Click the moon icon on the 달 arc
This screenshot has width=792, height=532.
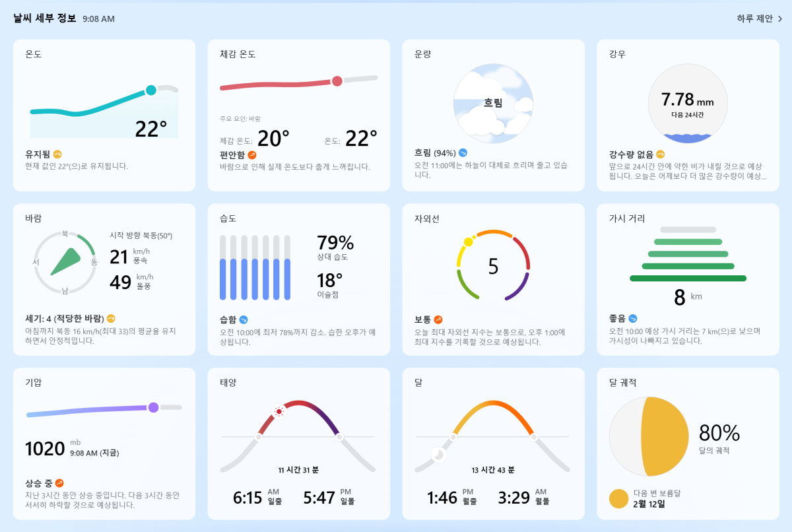point(438,454)
